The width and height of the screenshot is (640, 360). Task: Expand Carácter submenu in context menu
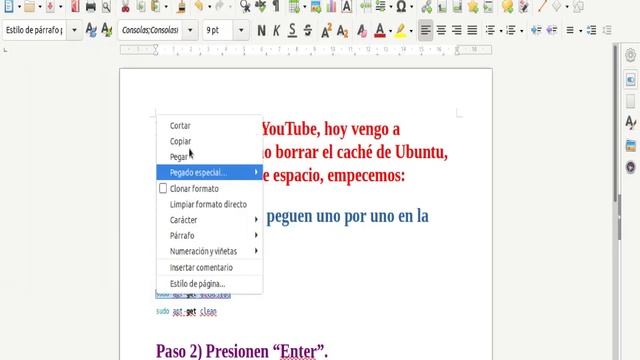(x=209, y=220)
